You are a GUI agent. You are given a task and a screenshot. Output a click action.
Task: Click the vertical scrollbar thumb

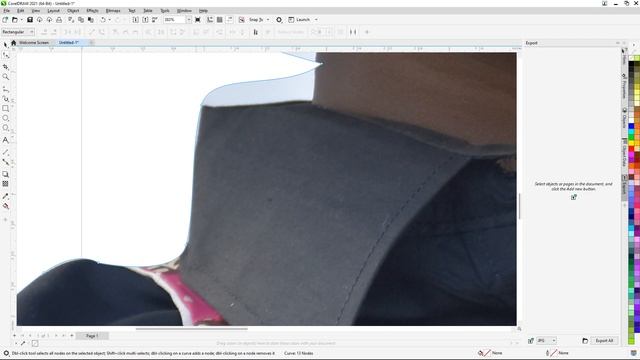pos(519,206)
